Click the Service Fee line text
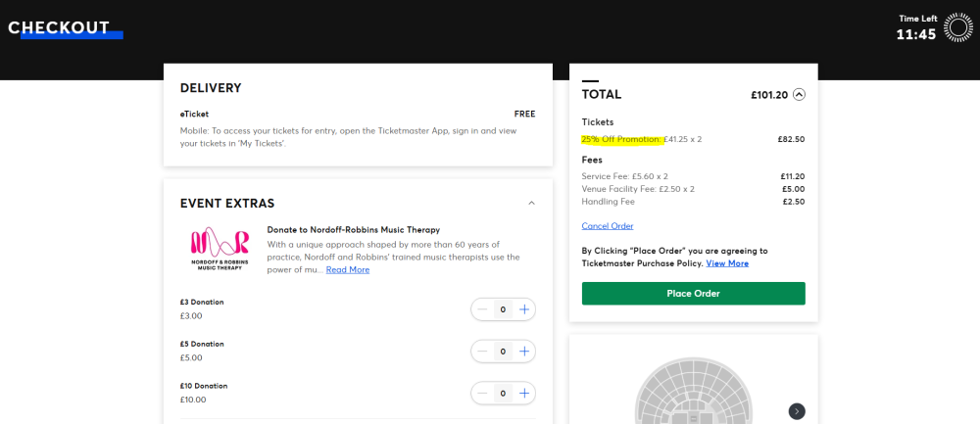The image size is (980, 424). tap(624, 176)
